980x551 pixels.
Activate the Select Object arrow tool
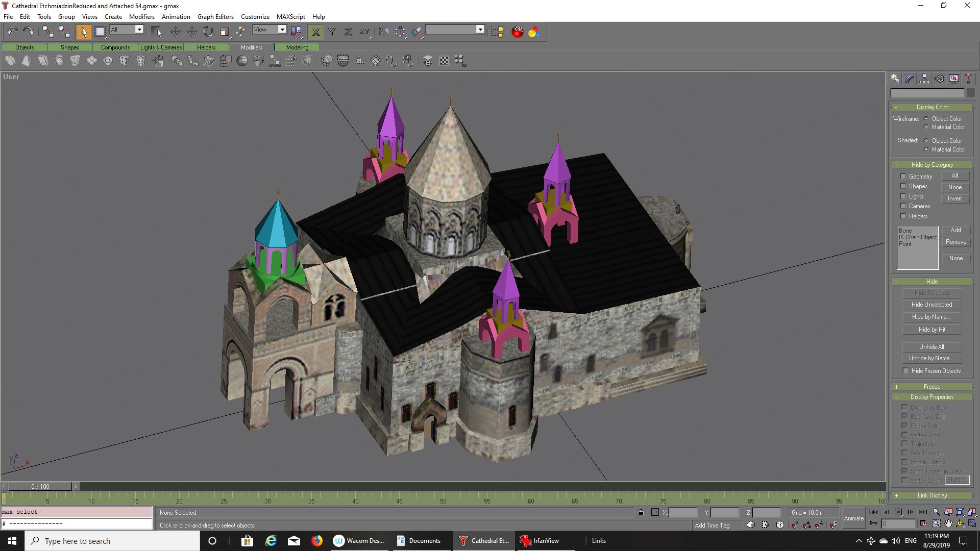tap(83, 32)
